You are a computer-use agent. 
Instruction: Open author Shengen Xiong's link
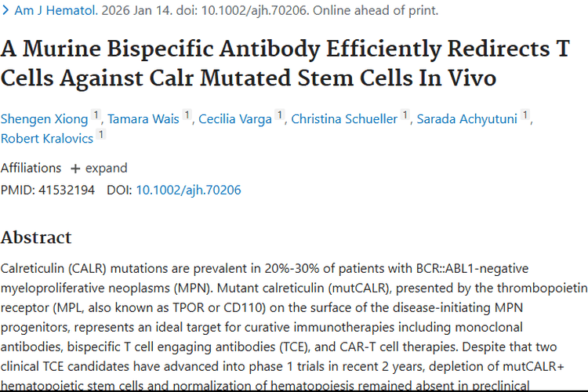44,119
